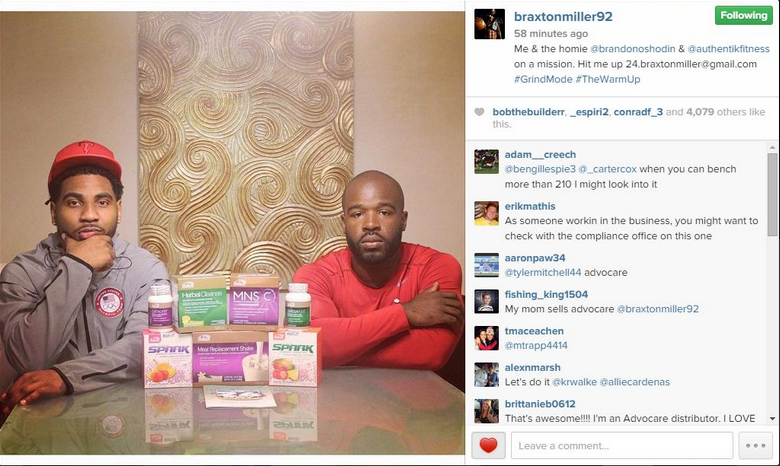Click the main post photo
This screenshot has width=780, height=466.
(232, 233)
